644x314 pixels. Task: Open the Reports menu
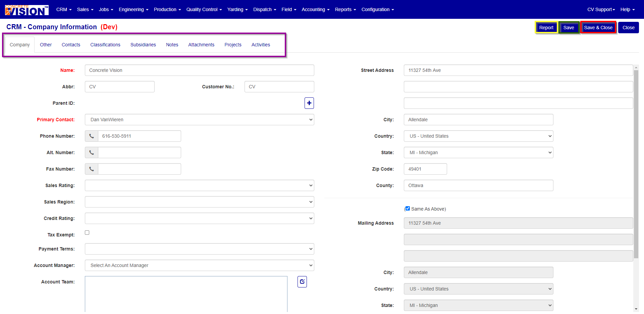point(345,9)
